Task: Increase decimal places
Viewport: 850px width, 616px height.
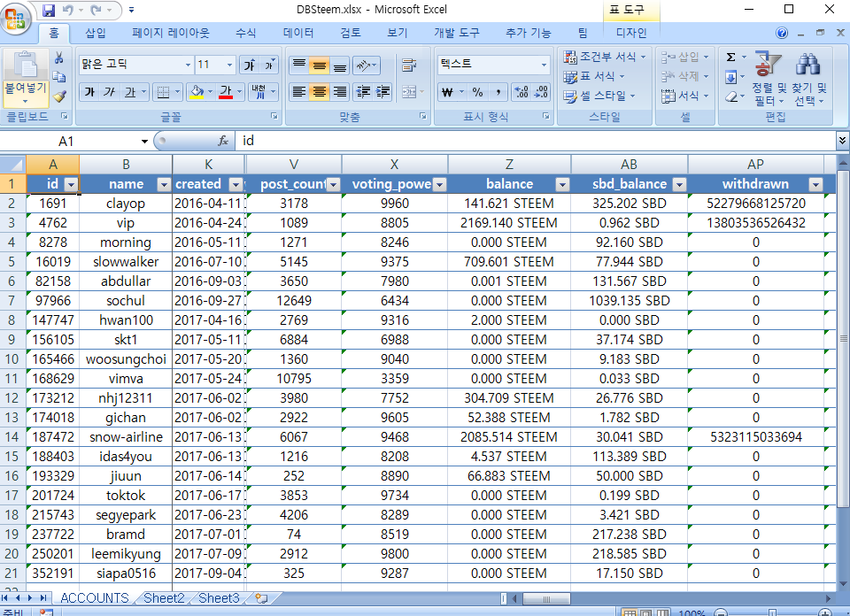Action: point(521,92)
